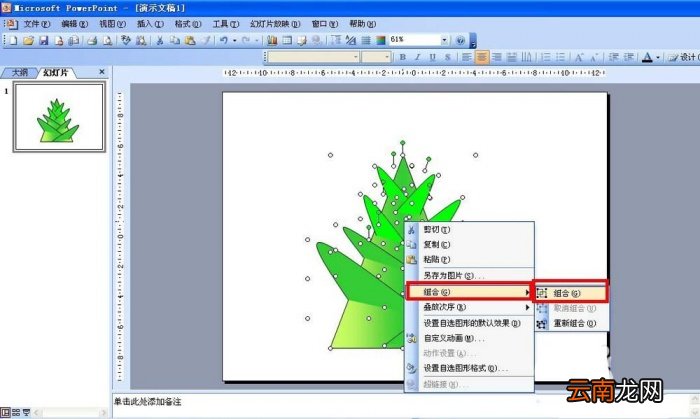Click the Print Preview icon
This screenshot has height=419, width=700.
108,41
